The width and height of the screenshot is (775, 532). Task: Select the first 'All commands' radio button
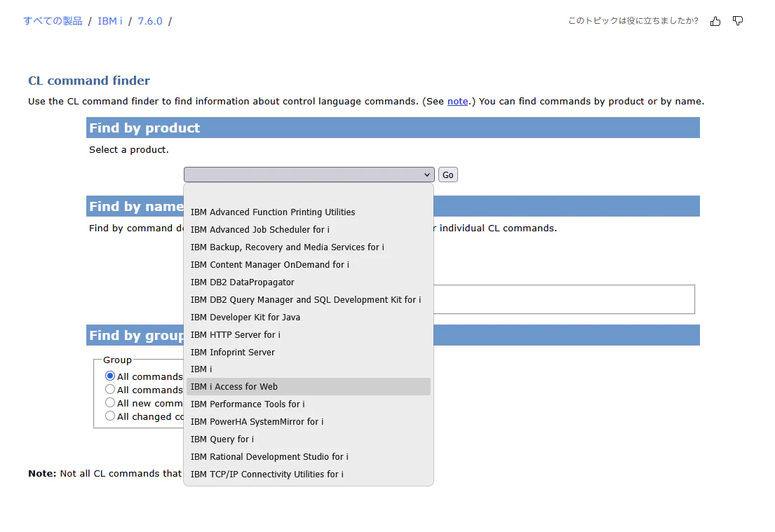click(110, 376)
